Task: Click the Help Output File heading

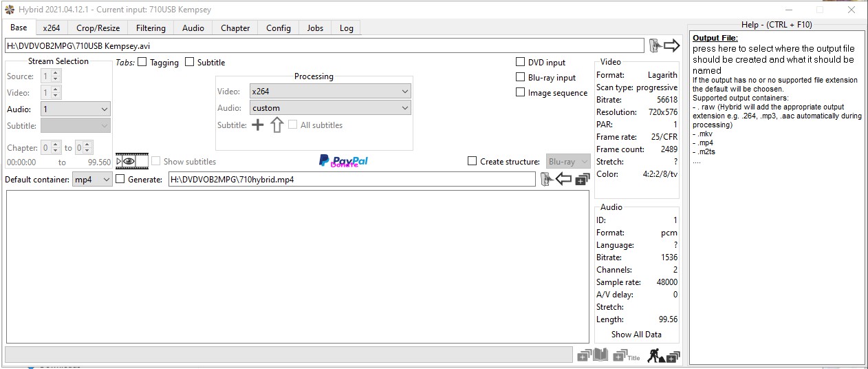Action: click(x=715, y=38)
